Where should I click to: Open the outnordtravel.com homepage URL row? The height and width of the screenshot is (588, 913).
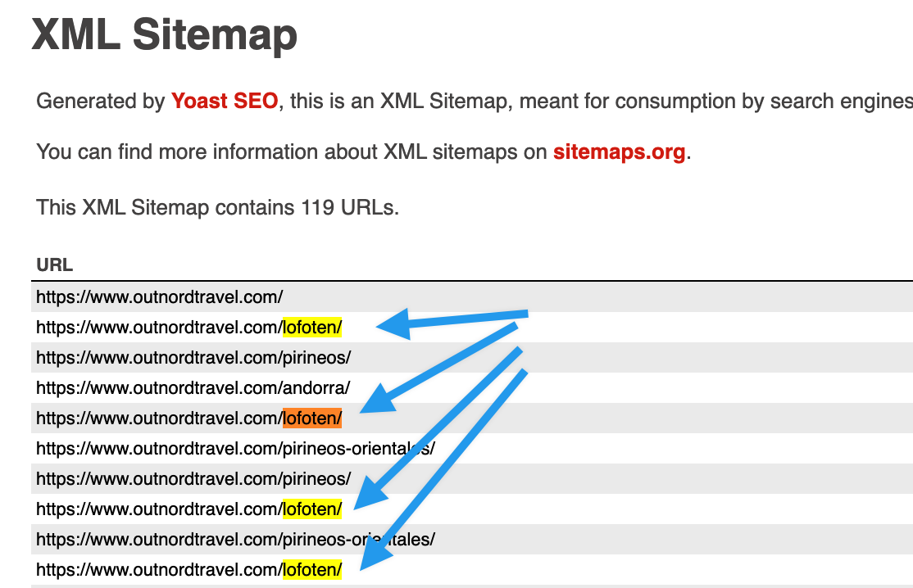pos(160,297)
